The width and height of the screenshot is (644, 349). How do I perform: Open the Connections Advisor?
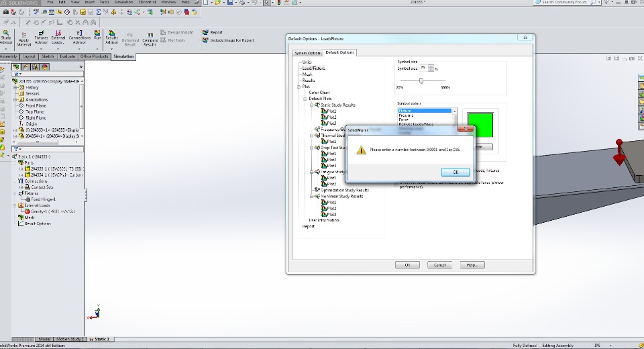click(x=79, y=37)
